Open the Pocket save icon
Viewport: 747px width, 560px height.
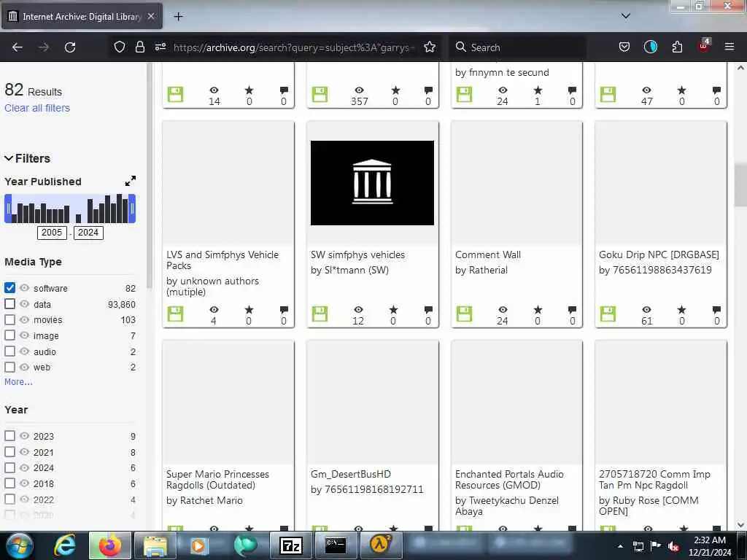(624, 47)
